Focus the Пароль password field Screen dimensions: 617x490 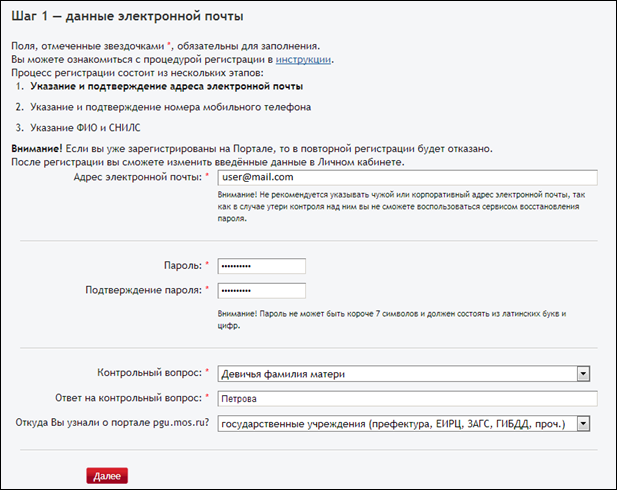point(261,266)
